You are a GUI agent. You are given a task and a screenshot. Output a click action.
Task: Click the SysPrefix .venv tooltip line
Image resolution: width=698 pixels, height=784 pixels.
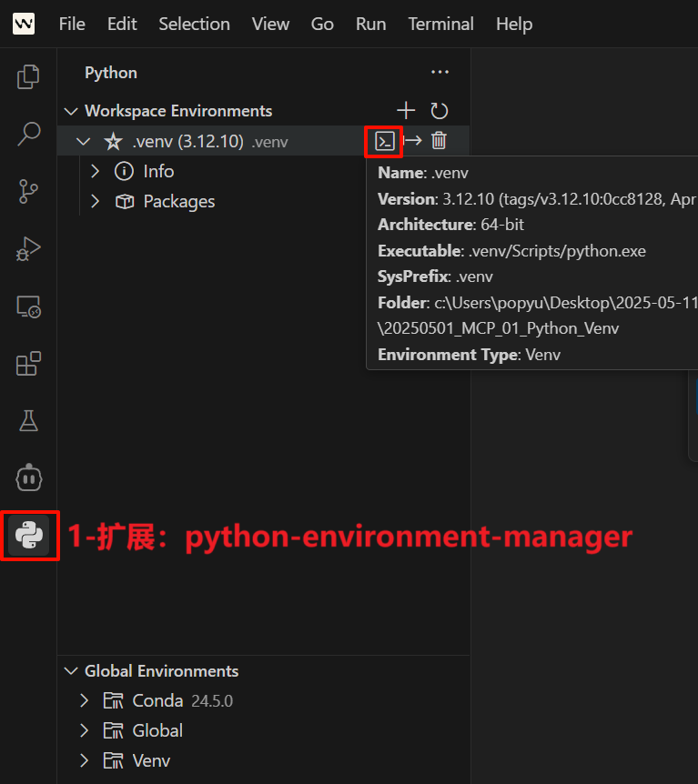[435, 277]
